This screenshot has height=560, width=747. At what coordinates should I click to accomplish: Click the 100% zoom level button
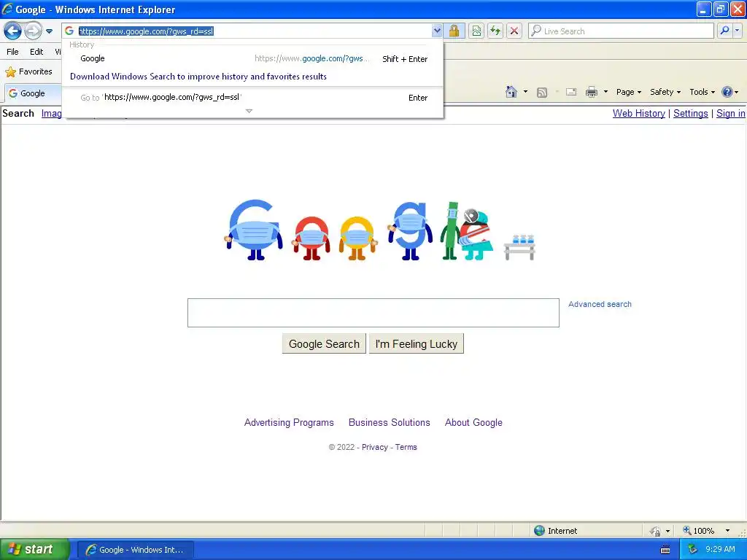(698, 531)
